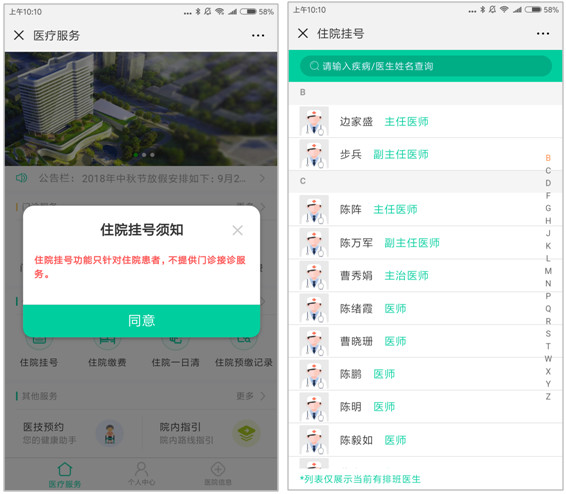Switch to the 医疗服务 bottom tab
Viewport: 566px width, 494px height.
click(65, 475)
